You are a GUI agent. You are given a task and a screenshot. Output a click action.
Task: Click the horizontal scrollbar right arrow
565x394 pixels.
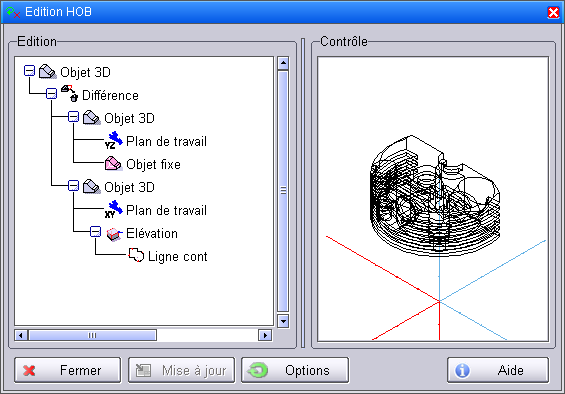(x=265, y=335)
